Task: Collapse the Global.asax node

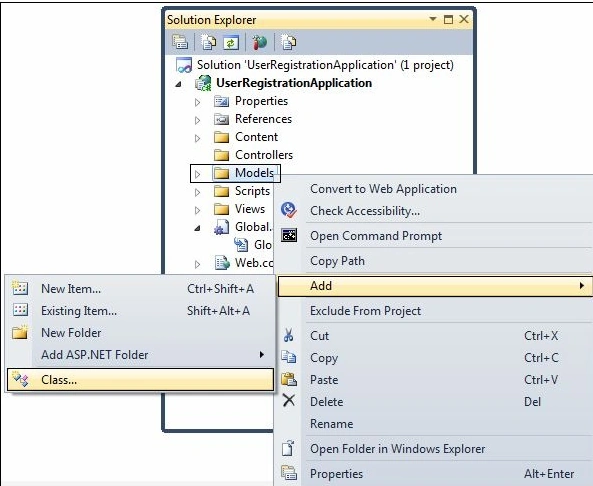Action: (197, 228)
